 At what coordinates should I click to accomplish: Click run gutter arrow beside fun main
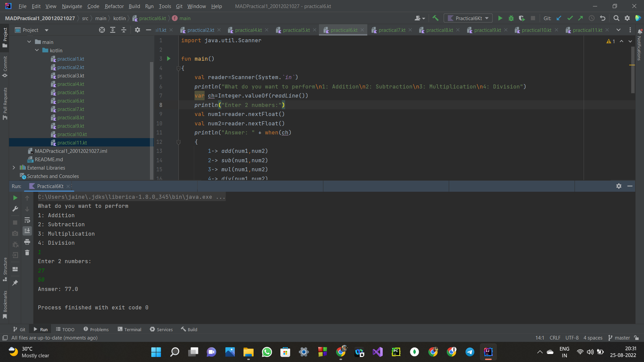169,59
